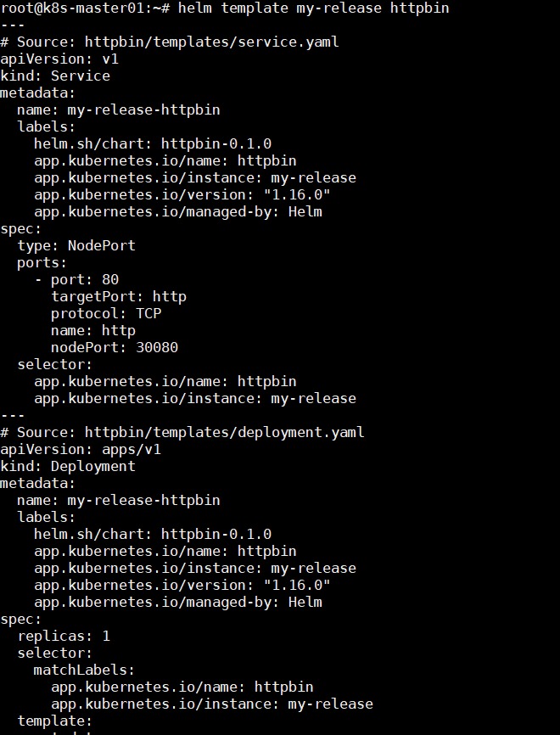
Task: Click the 'kind: Deployment' line
Action: click(x=68, y=467)
